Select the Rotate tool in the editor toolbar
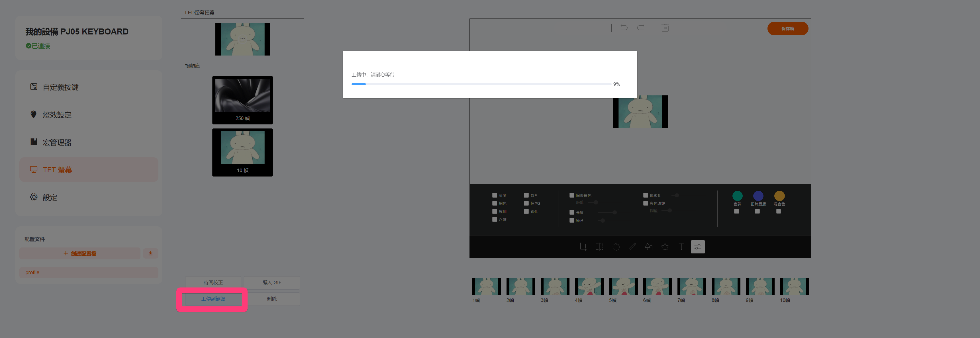Viewport: 980px width, 338px height. pyautogui.click(x=616, y=247)
